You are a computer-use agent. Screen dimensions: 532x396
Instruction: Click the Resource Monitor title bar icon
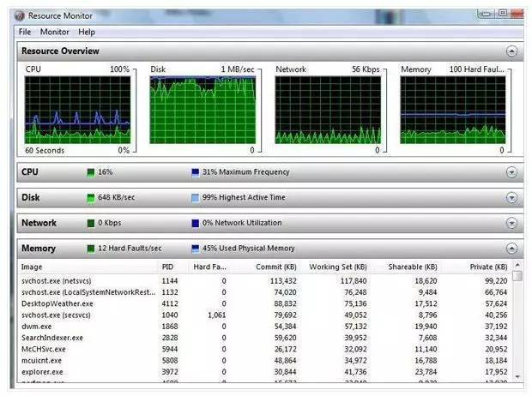pyautogui.click(x=18, y=15)
